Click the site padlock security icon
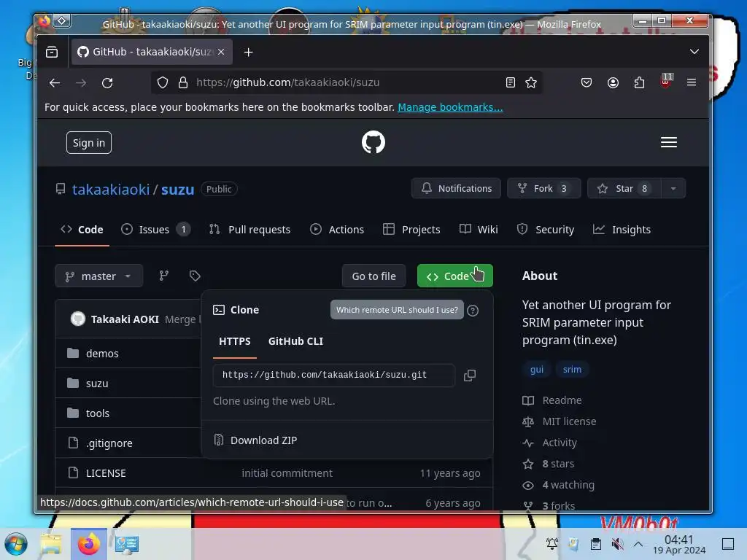The height and width of the screenshot is (560, 747). point(183,83)
